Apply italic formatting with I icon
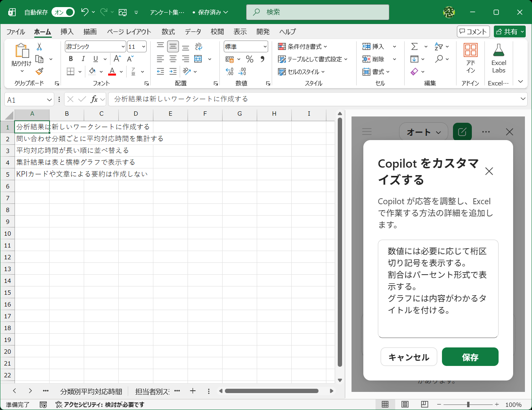This screenshot has width=532, height=410. tap(83, 59)
